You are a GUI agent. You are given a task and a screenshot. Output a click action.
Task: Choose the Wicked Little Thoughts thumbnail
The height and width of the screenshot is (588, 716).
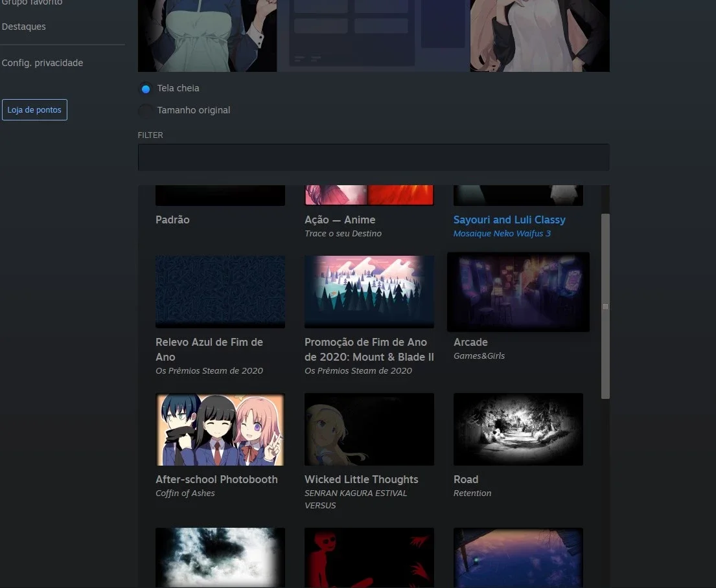[x=369, y=429]
